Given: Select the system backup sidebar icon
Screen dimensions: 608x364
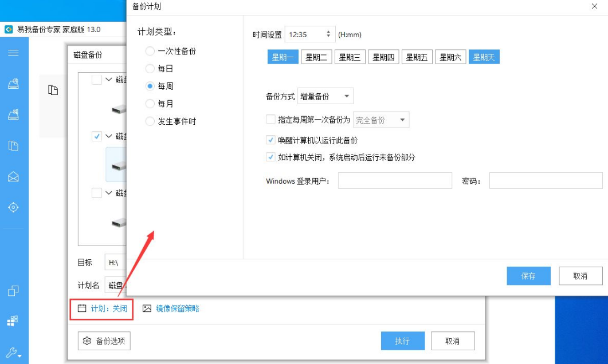Looking at the screenshot, I should (x=13, y=114).
